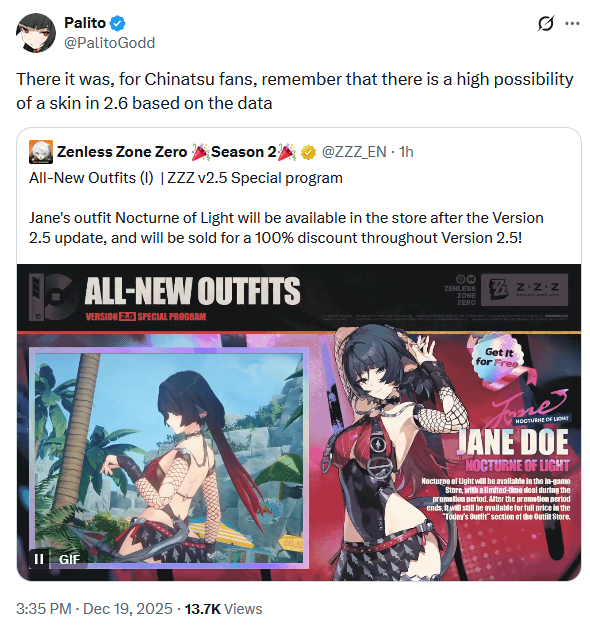Image resolution: width=590 pixels, height=636 pixels.
Task: Click the Palito display name
Action: 85,23
